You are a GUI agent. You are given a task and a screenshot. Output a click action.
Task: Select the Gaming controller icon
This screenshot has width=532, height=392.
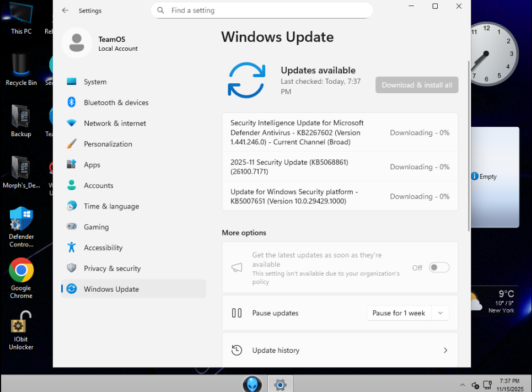72,227
